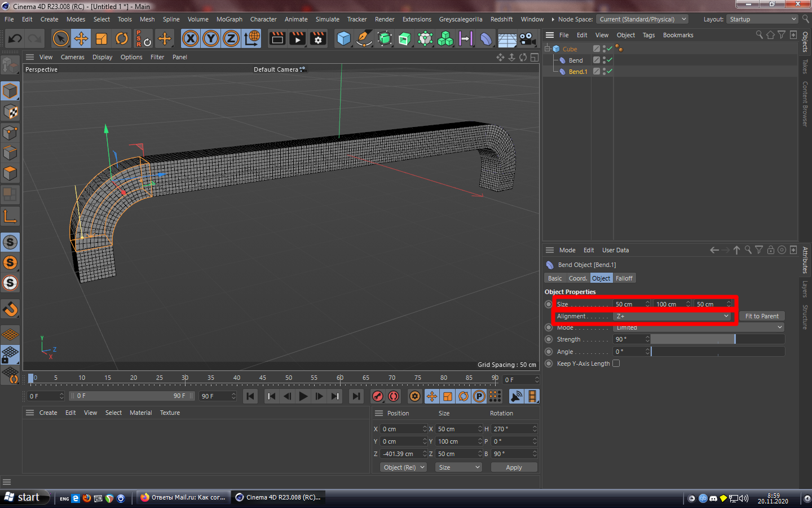Adjust the Strength slider
Image resolution: width=812 pixels, height=508 pixels.
(x=718, y=339)
